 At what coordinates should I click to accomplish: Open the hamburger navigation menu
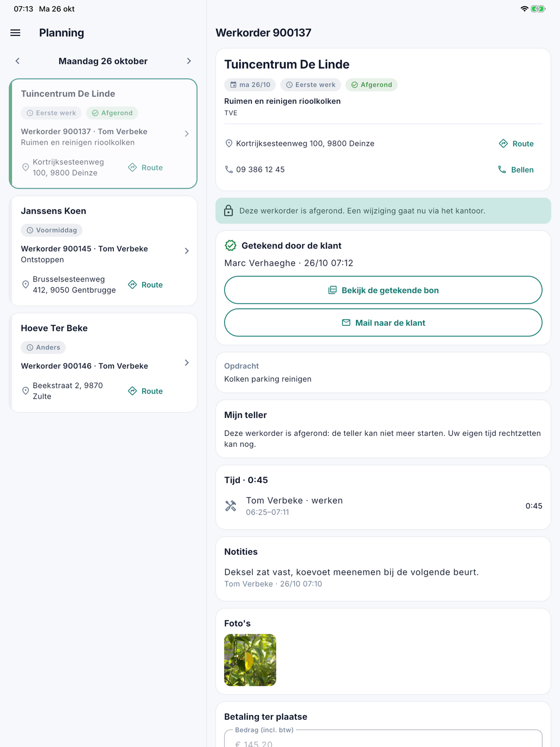15,33
